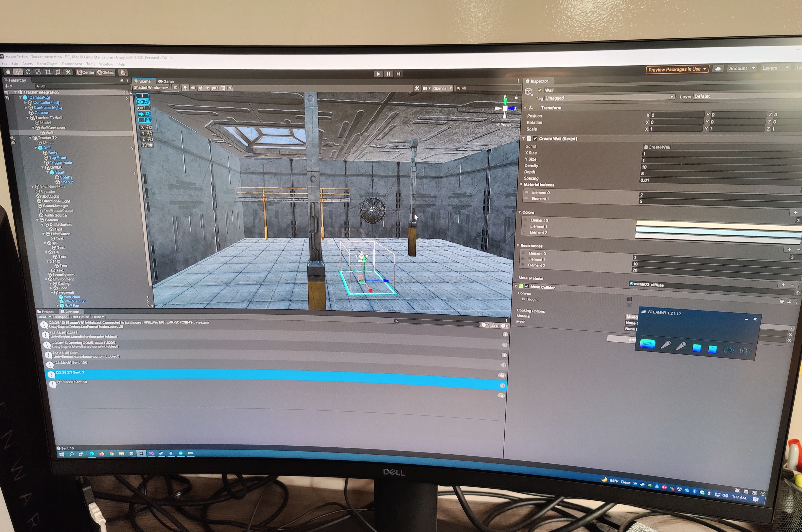
Task: Click the Pause button
Action: tap(388, 74)
